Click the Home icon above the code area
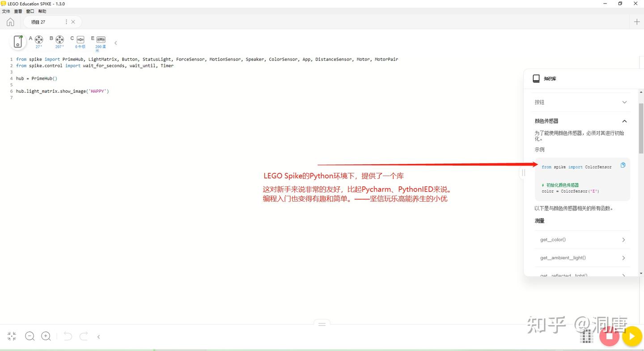 pyautogui.click(x=10, y=21)
